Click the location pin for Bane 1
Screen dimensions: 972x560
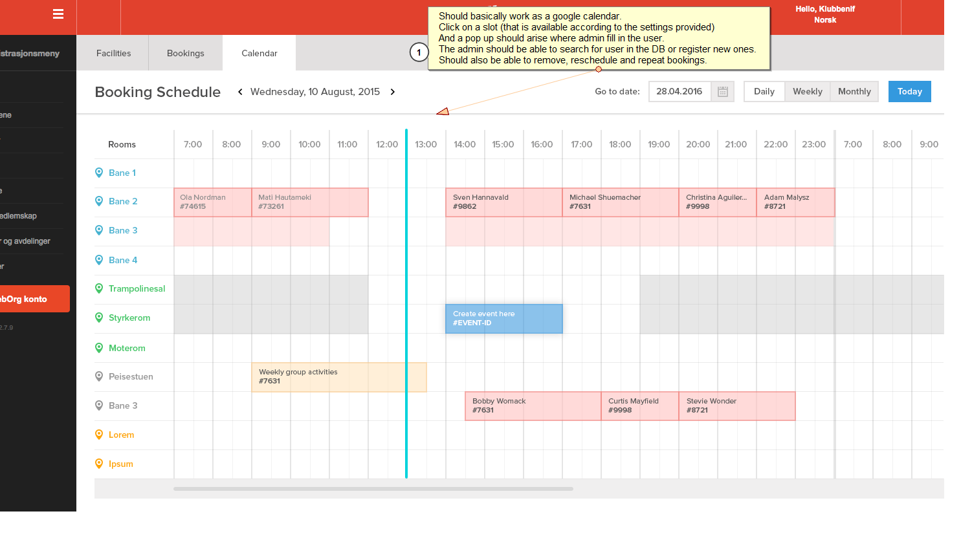[99, 173]
